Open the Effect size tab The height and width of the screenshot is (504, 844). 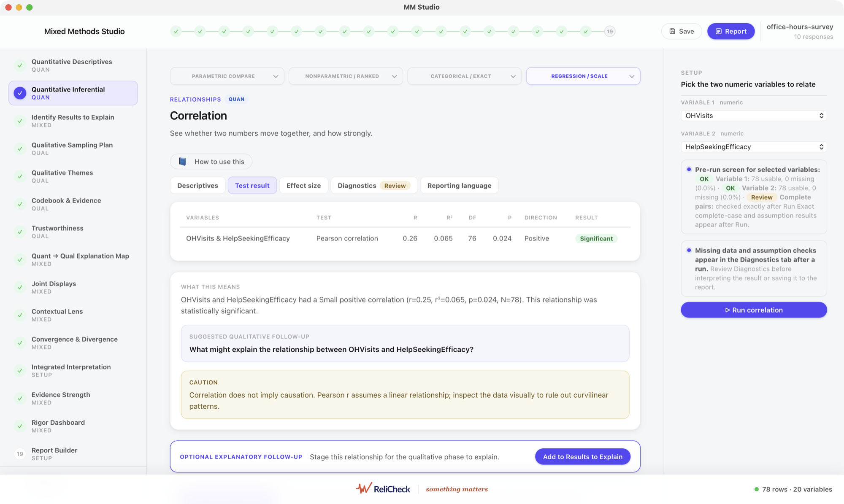pyautogui.click(x=303, y=186)
